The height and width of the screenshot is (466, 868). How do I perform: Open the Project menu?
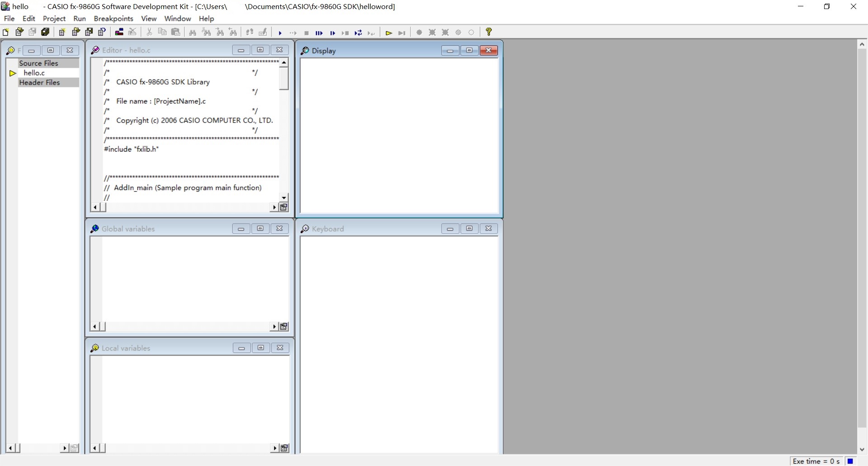(x=54, y=19)
